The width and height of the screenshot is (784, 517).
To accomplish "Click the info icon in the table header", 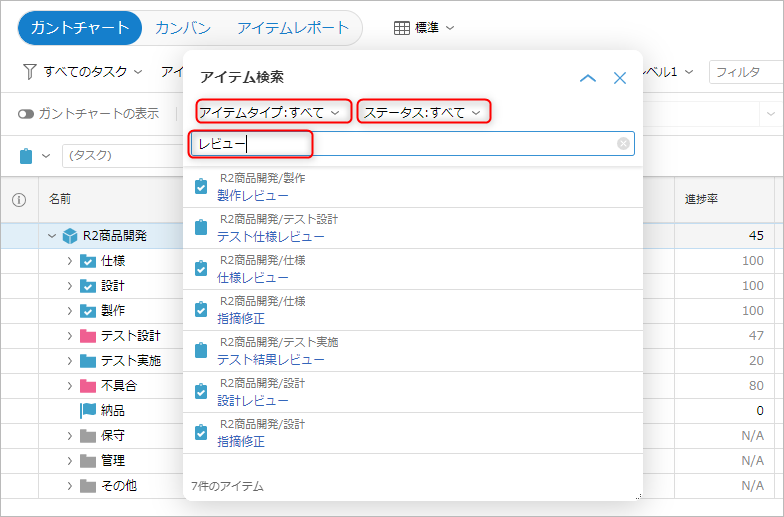I will pyautogui.click(x=18, y=199).
